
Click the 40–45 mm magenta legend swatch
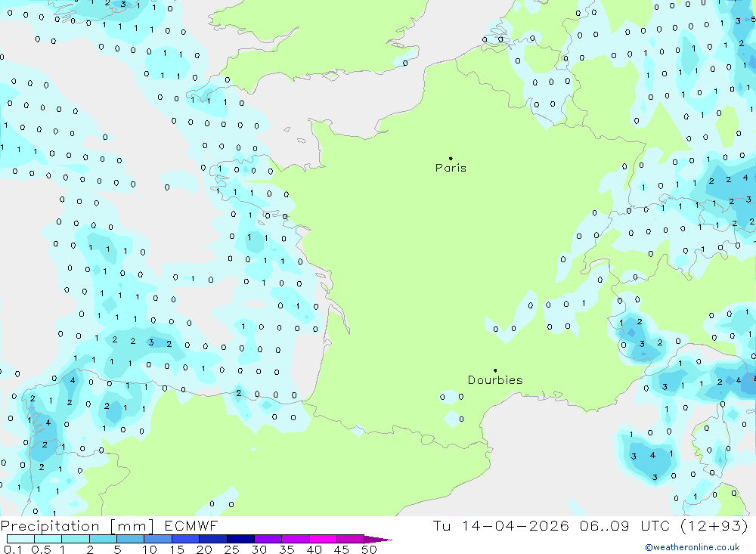point(323,539)
